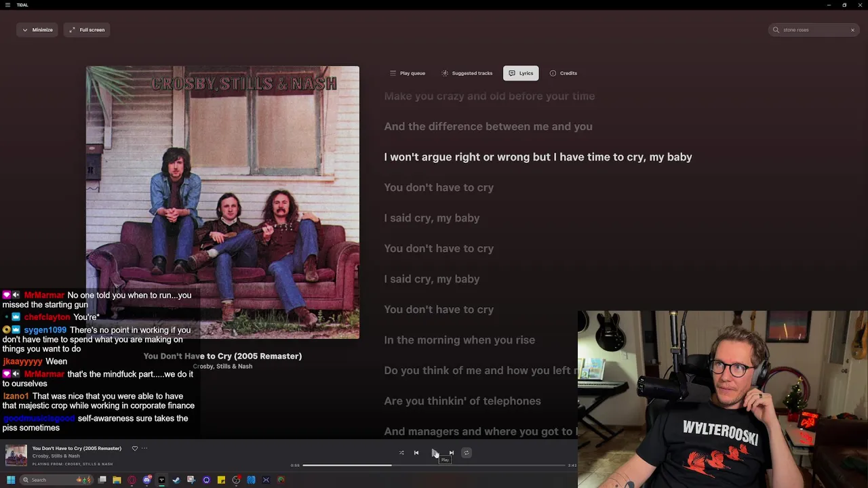The image size is (868, 488).
Task: Jump to lyric 'You don't have to cry' first line
Action: click(439, 188)
